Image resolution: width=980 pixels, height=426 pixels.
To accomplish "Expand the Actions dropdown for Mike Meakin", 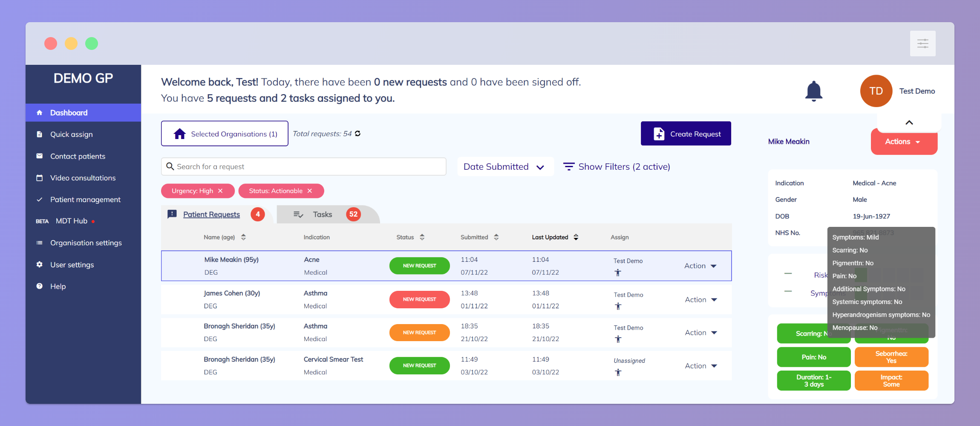I will (903, 142).
